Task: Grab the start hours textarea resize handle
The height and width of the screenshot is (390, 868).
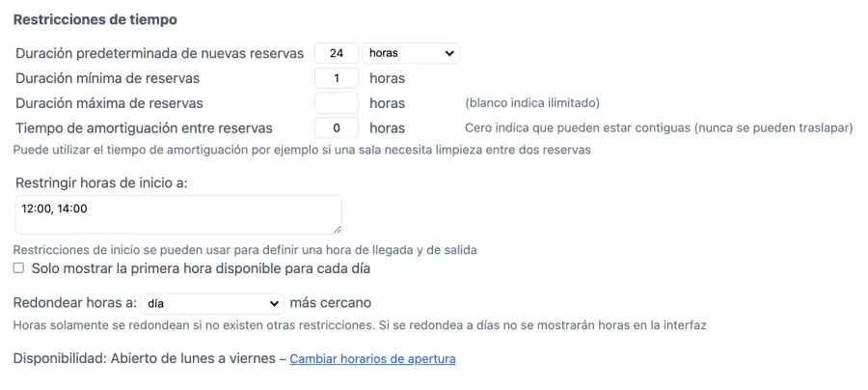Action: coord(337,229)
